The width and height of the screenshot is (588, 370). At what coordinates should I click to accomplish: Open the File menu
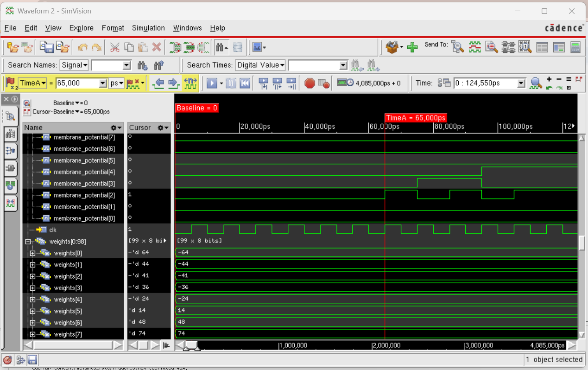click(x=10, y=28)
